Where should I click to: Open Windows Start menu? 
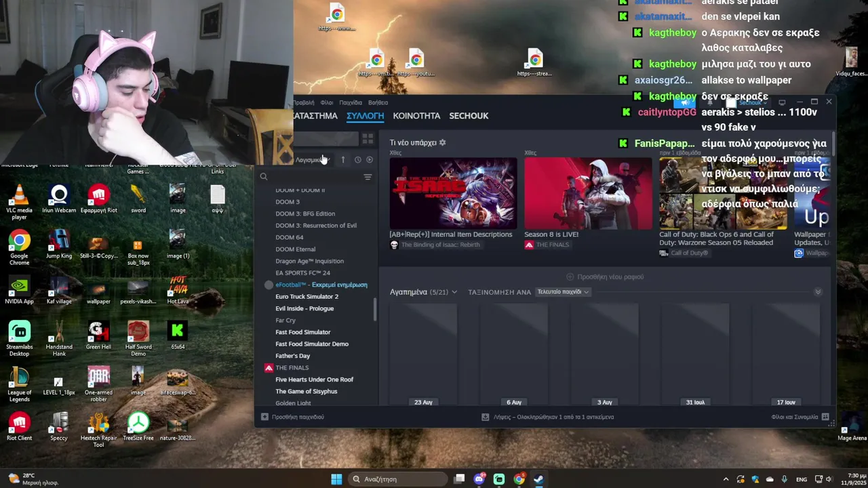coord(336,479)
